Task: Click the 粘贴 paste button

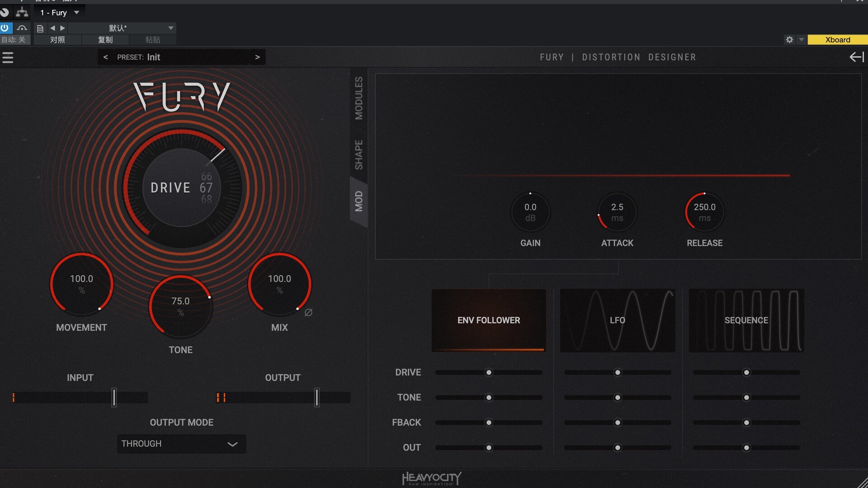Action: point(153,40)
